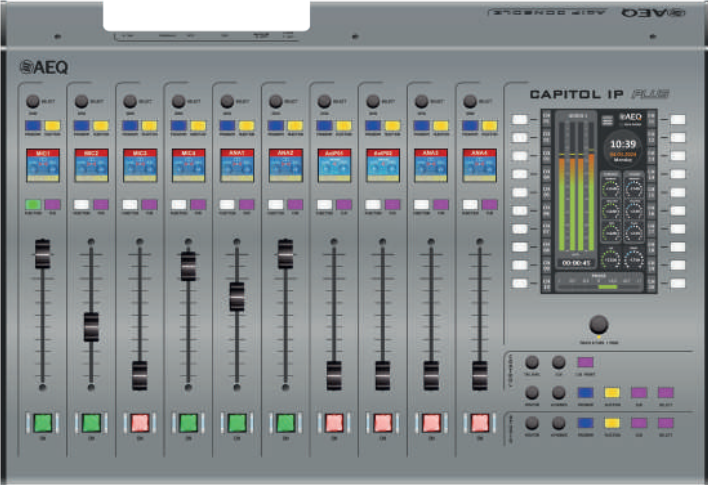
Task: Open the MIC1 channel display screen
Action: coord(43,165)
